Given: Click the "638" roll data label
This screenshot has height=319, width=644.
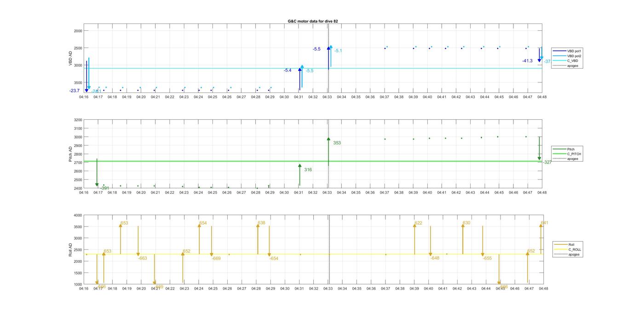Looking at the screenshot, I should pos(261,223).
